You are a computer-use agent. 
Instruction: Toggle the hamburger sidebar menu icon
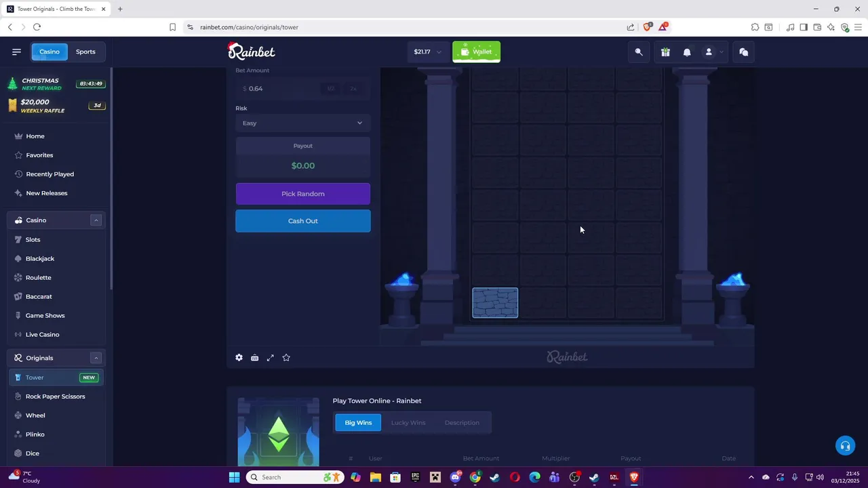click(17, 52)
